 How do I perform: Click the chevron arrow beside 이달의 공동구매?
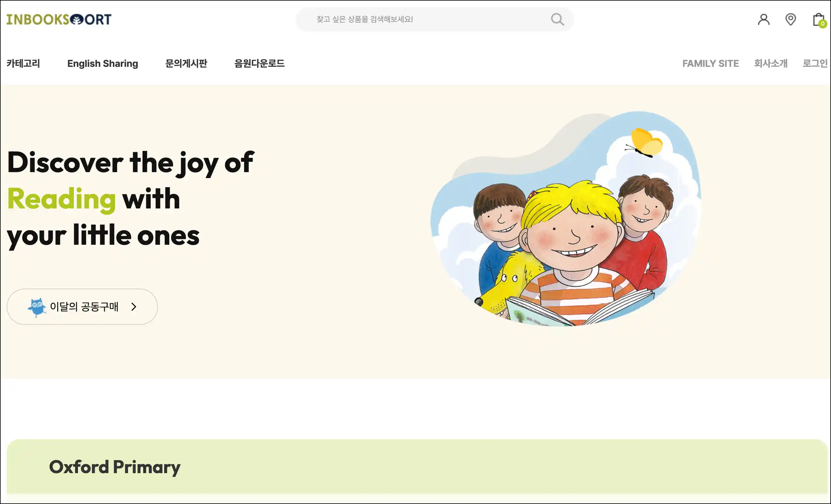[134, 306]
